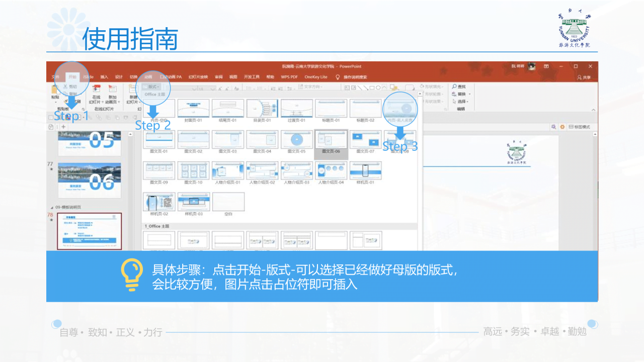Choose the 图文页-05 layout
This screenshot has height=362, width=644.
297,142
